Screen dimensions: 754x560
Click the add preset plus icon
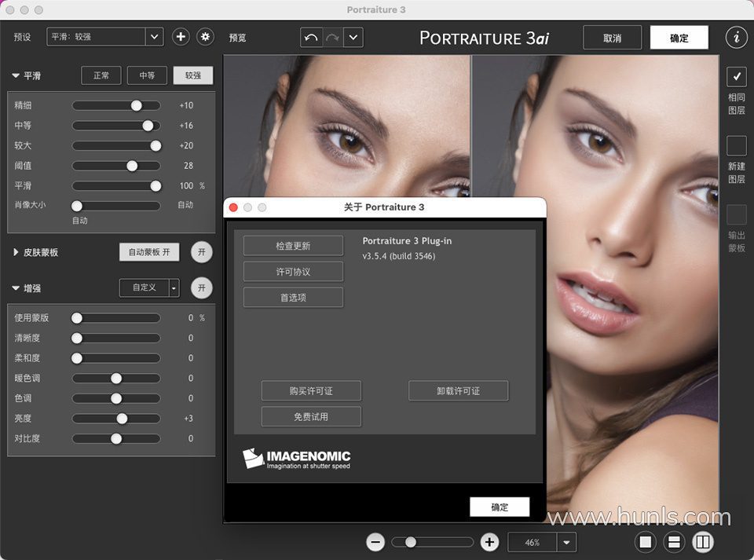click(x=181, y=37)
